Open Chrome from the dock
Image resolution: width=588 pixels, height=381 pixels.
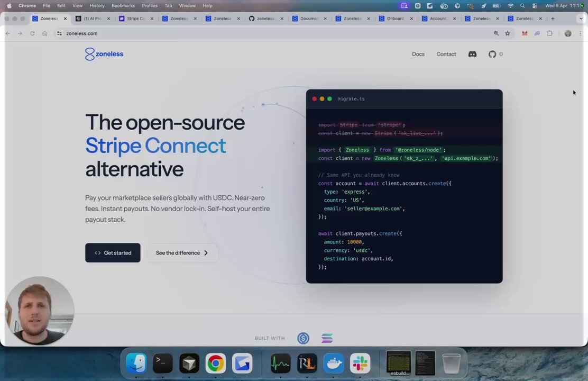tap(216, 363)
